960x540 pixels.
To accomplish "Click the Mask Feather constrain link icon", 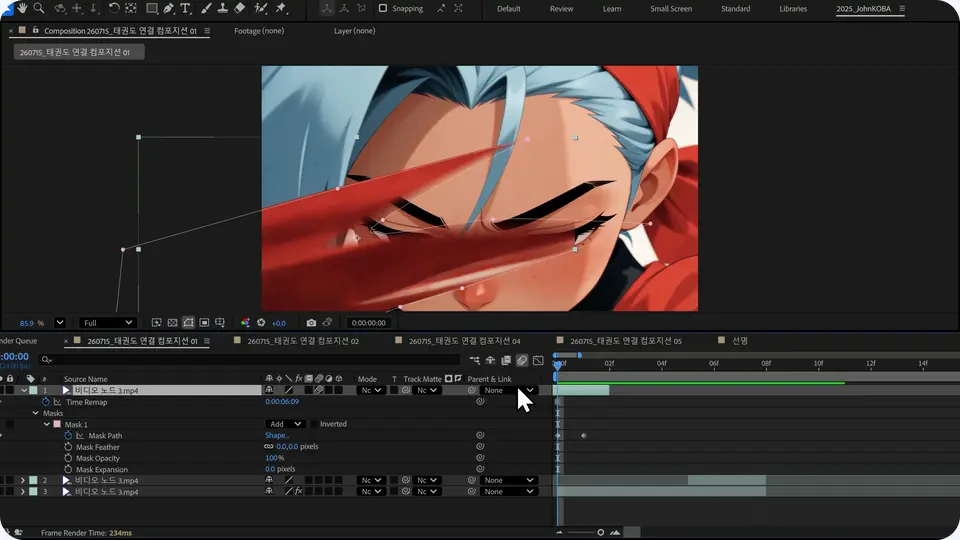I will pos(268,446).
